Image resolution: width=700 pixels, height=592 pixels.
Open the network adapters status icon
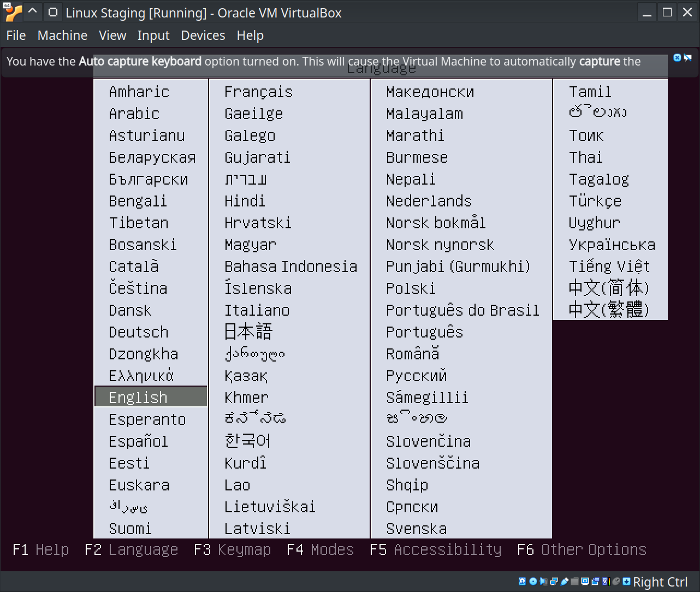554,582
